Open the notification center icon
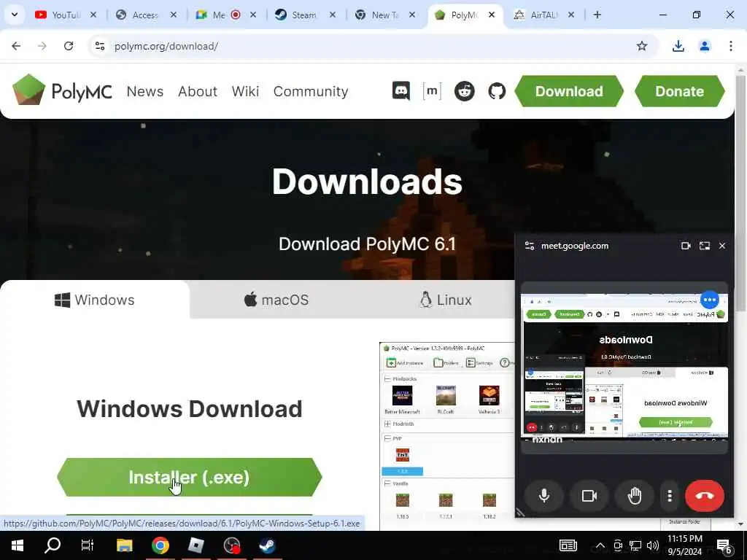The height and width of the screenshot is (560, 747). point(724,547)
